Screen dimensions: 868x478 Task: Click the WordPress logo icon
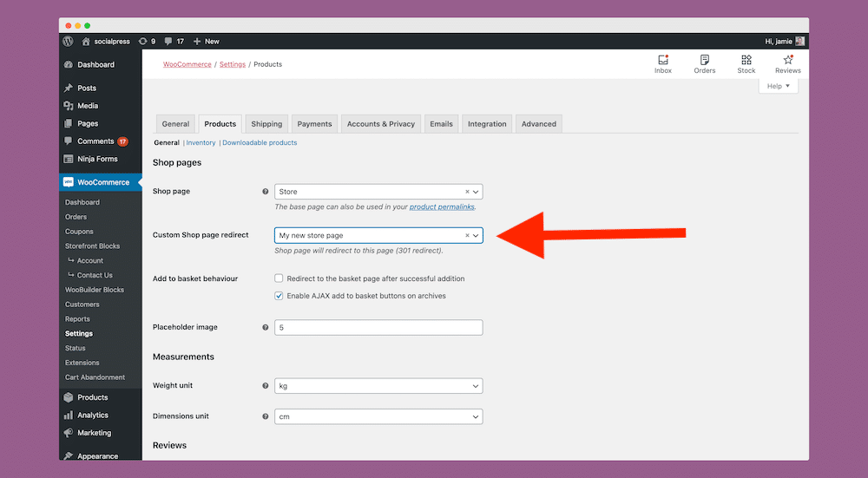[68, 42]
